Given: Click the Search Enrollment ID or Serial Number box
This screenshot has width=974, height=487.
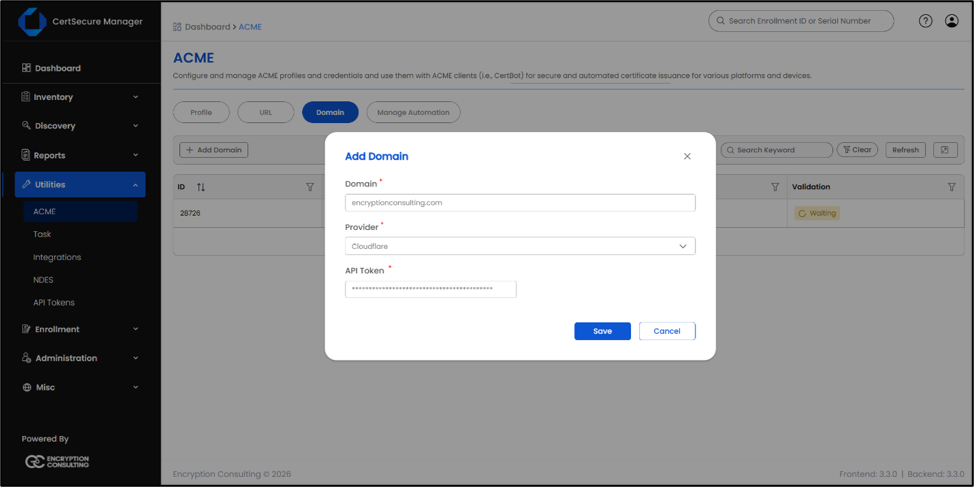Looking at the screenshot, I should (801, 20).
